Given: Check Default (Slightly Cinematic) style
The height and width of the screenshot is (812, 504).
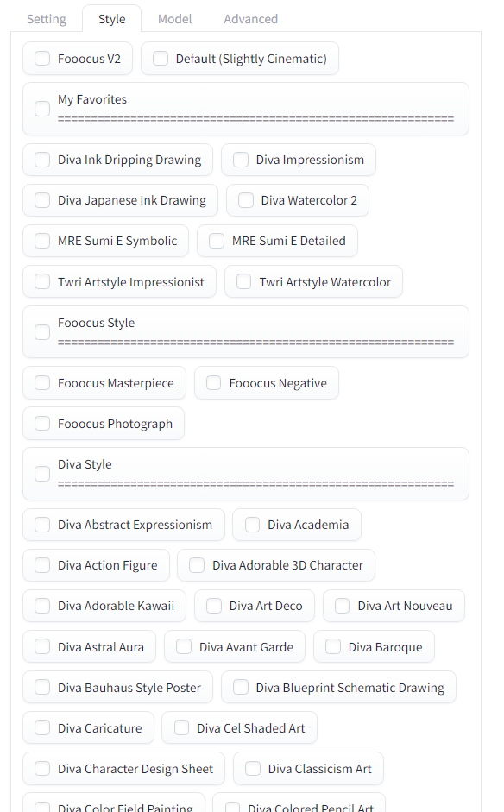Looking at the screenshot, I should 160,59.
